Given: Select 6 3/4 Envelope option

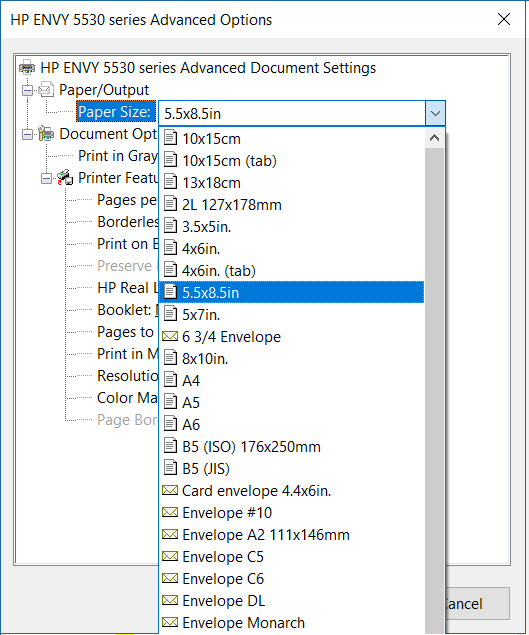Looking at the screenshot, I should [292, 337].
